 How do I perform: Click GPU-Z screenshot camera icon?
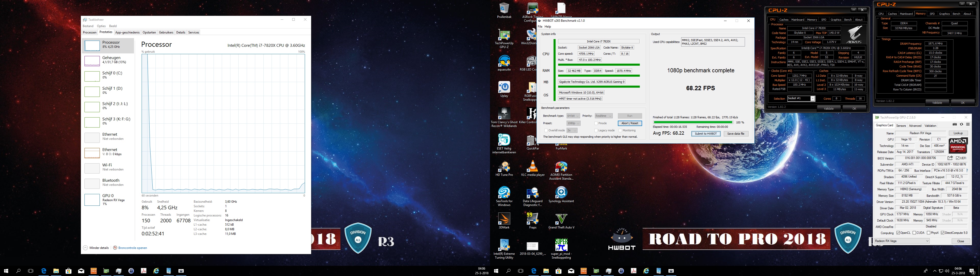(x=954, y=124)
